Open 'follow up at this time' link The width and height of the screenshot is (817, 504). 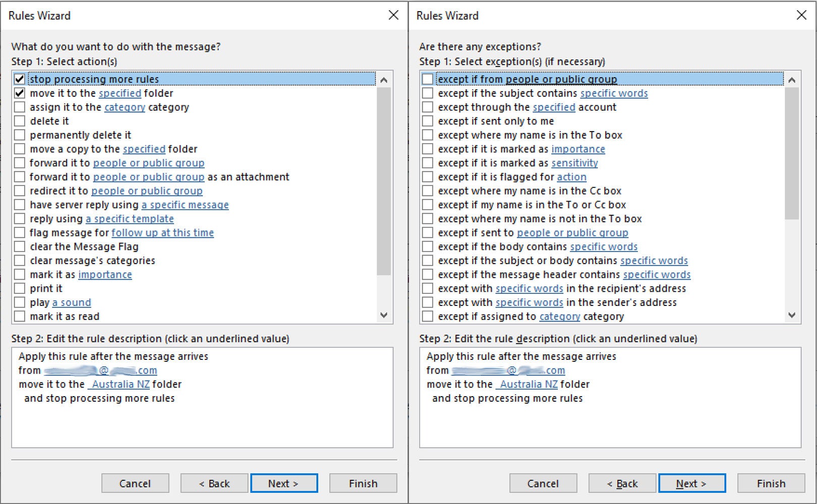coord(162,233)
